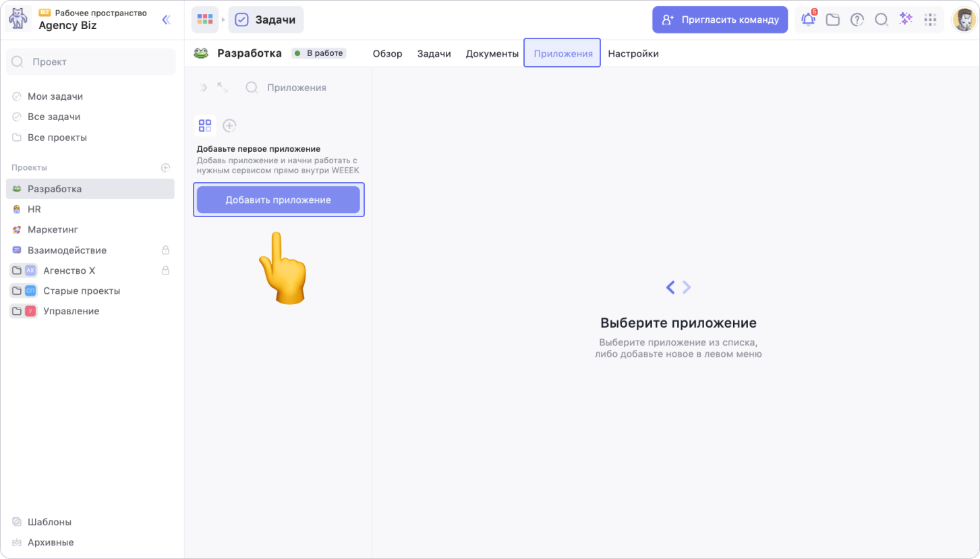
Task: Select the apps grid view icon
Action: pos(205,125)
